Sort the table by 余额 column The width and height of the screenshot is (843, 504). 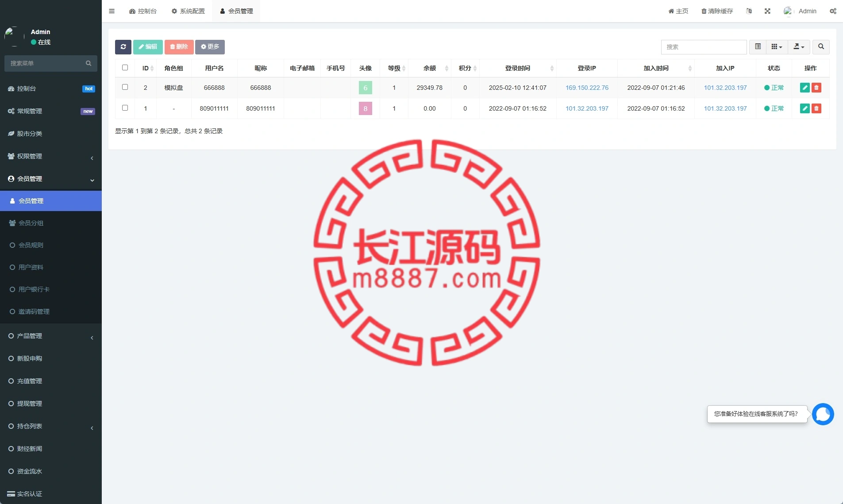coord(430,68)
